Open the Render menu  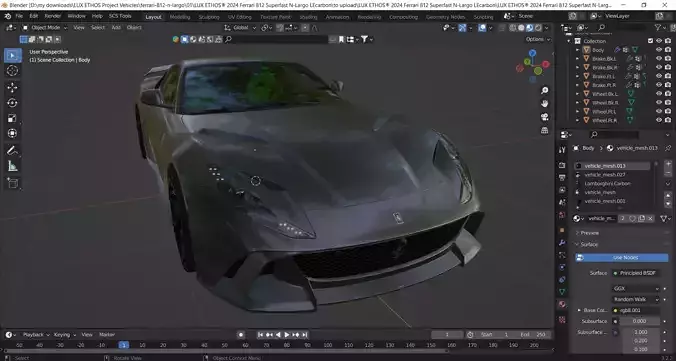[x=53, y=16]
